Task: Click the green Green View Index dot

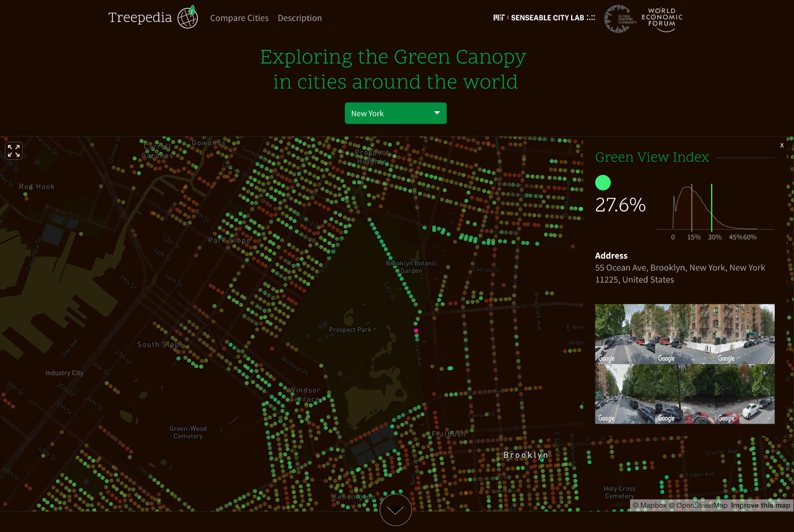Action: tap(603, 182)
